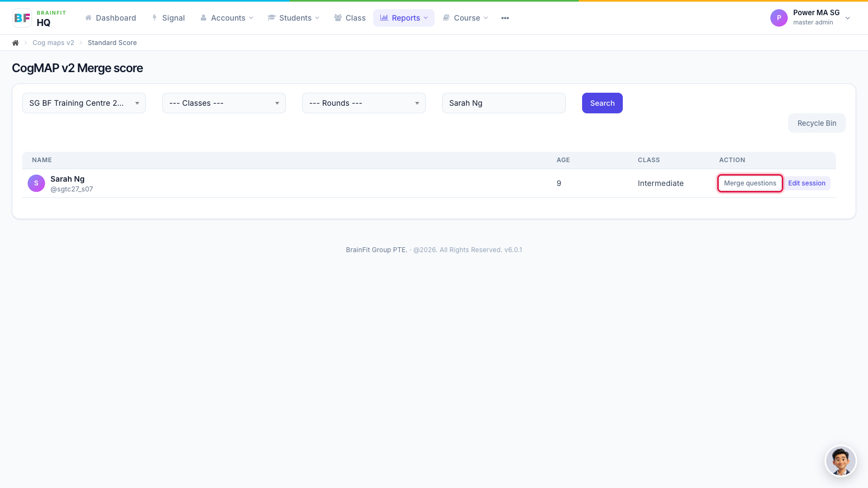Screen dimensions: 868x488
Task: Expand the Students menu
Action: 293,18
